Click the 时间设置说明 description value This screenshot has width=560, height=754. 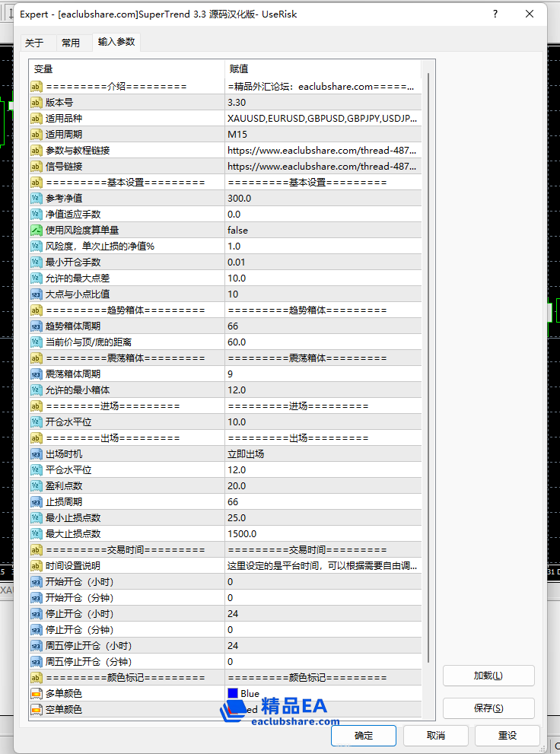(323, 566)
